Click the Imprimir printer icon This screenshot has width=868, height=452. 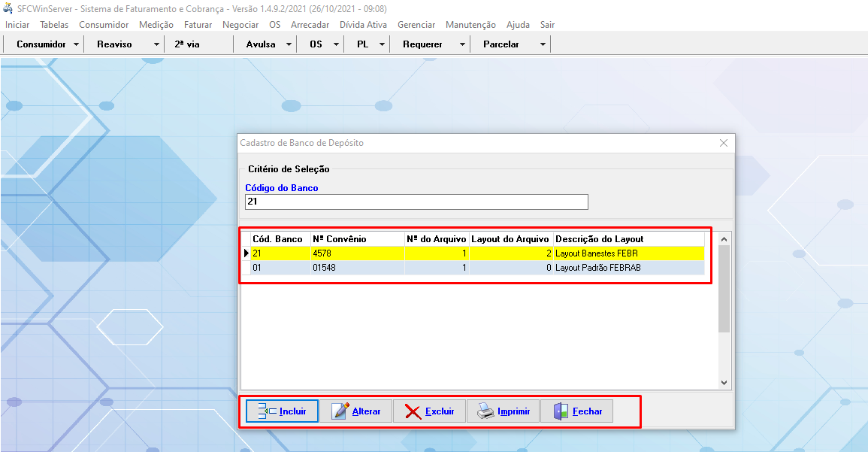[x=485, y=411]
